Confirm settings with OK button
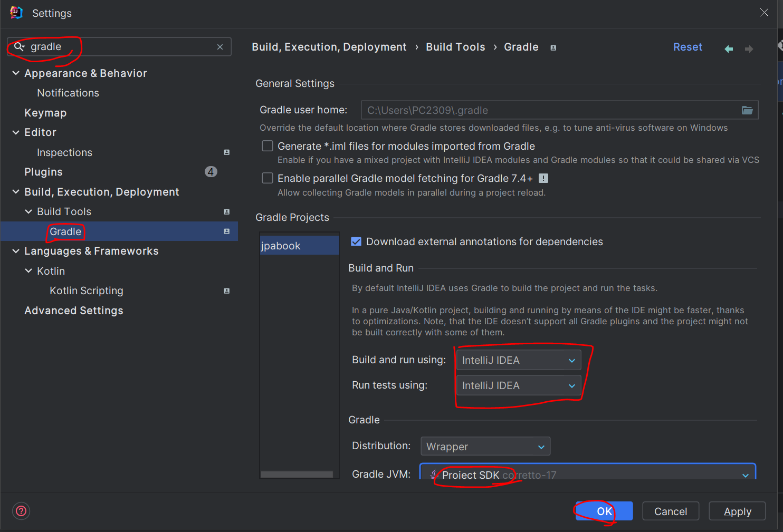 pos(604,511)
